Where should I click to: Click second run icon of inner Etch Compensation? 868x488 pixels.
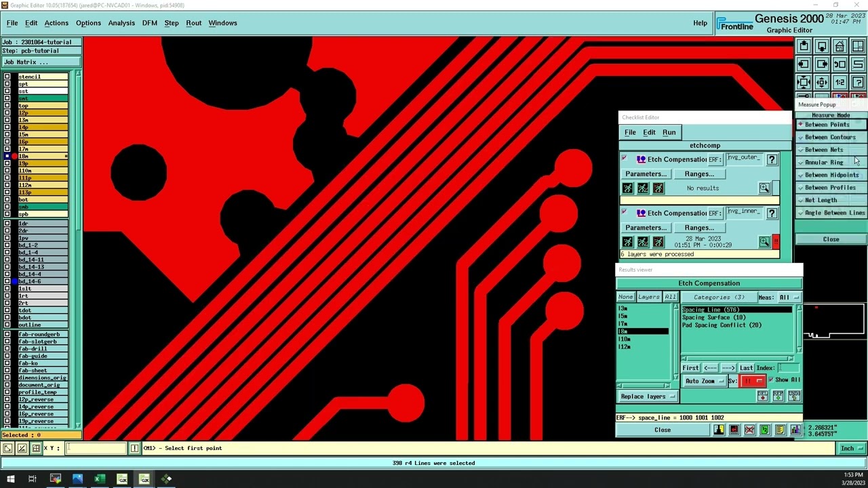coord(643,242)
